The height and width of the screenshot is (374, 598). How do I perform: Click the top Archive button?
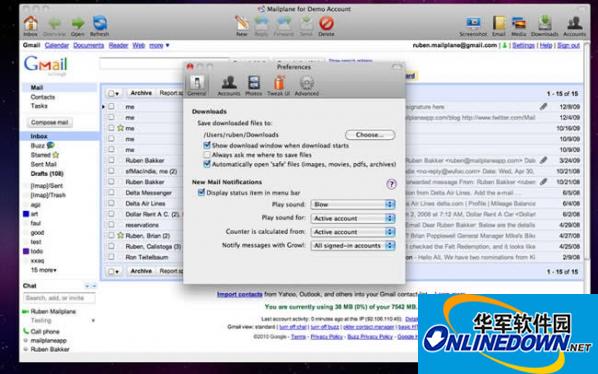[x=141, y=93]
